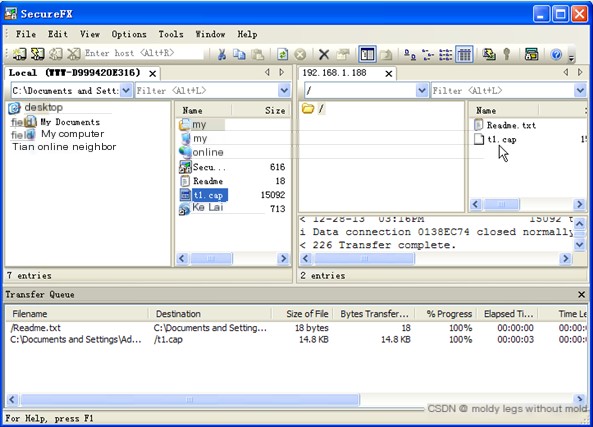Click the % Progress header in Transfer Queue

[x=449, y=314]
